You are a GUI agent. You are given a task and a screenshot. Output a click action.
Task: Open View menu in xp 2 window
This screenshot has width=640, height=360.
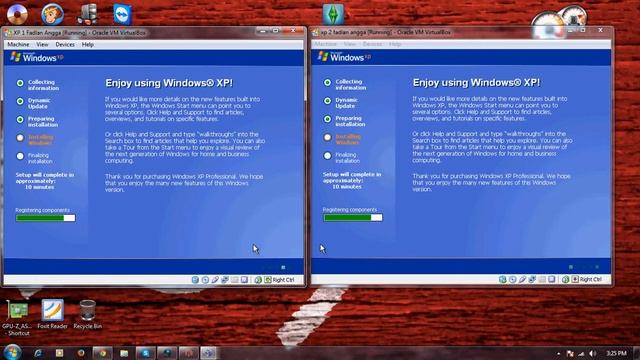pyautogui.click(x=349, y=44)
